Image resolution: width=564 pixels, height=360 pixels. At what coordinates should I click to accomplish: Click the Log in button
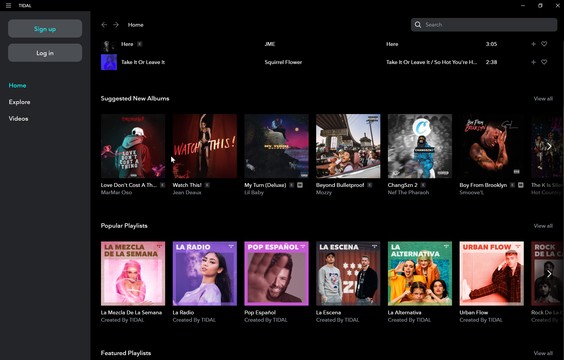pos(45,53)
